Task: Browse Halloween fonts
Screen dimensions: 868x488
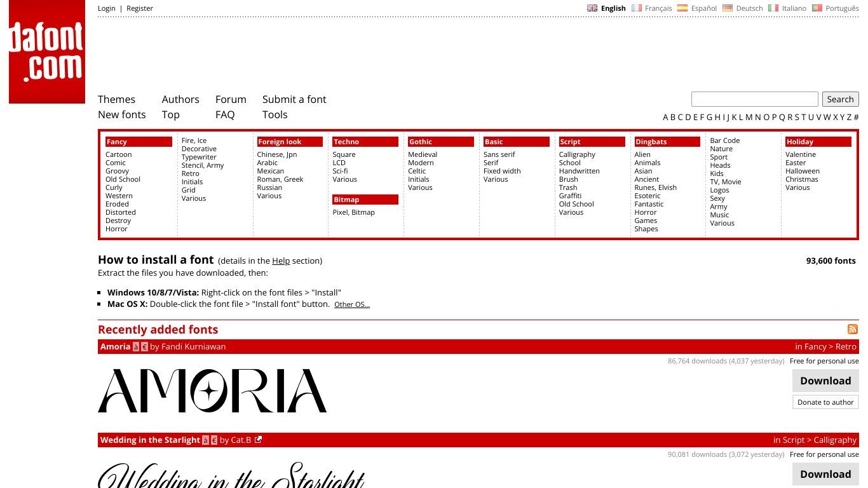Action: pos(803,171)
